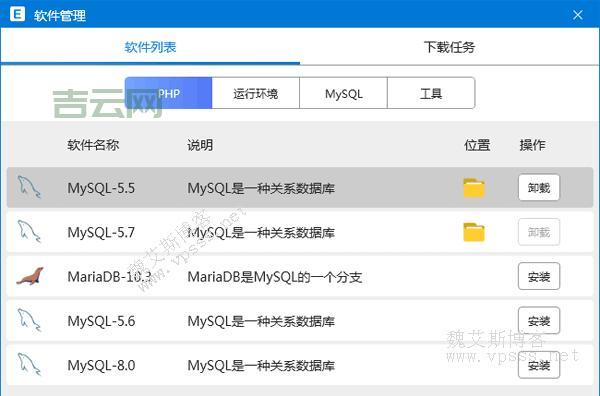The width and height of the screenshot is (600, 396).
Task: Click the 软件管理 window title
Action: (60, 15)
